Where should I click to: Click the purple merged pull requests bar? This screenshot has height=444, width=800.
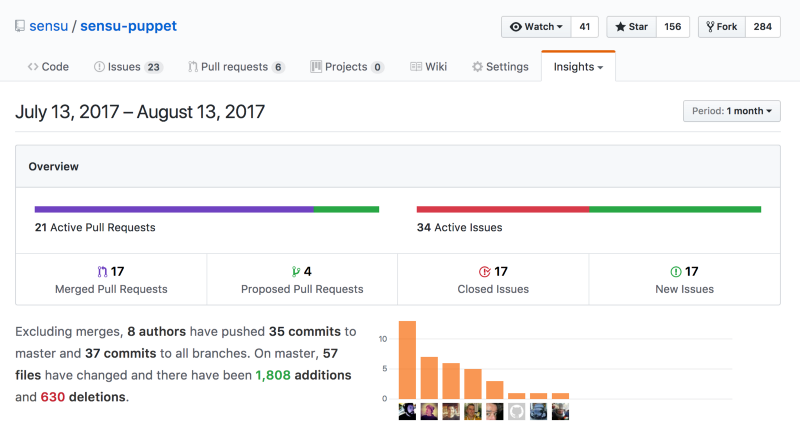[174, 209]
